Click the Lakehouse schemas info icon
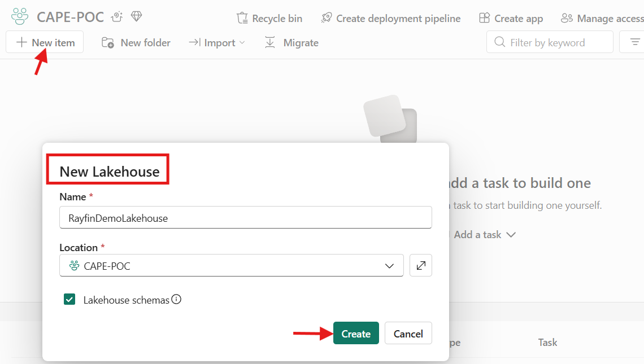 point(176,300)
